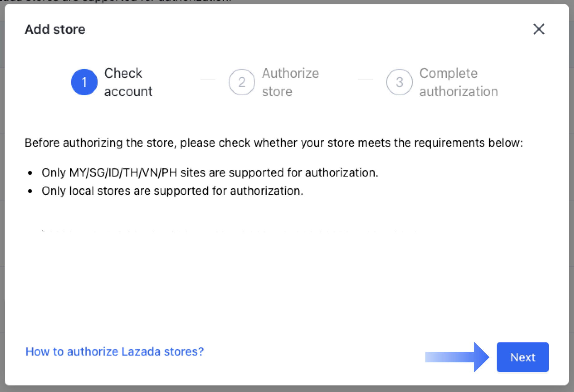This screenshot has height=392, width=574.
Task: Click connector line between steps 2 and 3
Action: click(x=365, y=79)
